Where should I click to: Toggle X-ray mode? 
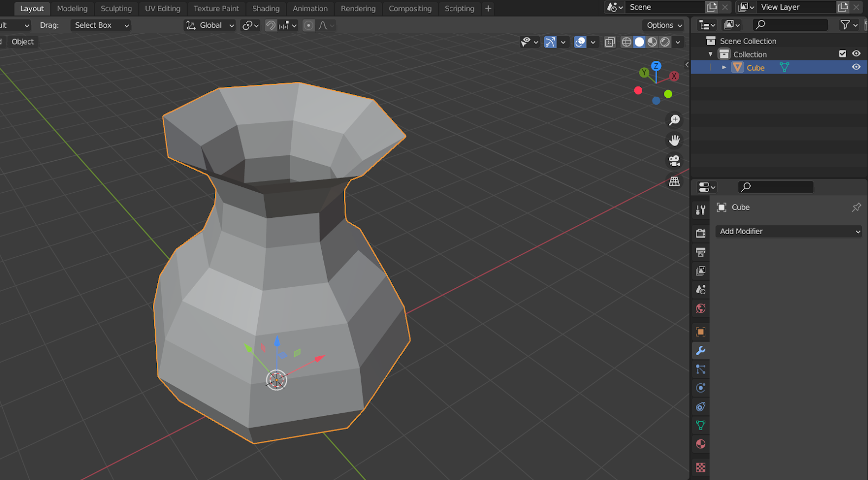tap(610, 42)
